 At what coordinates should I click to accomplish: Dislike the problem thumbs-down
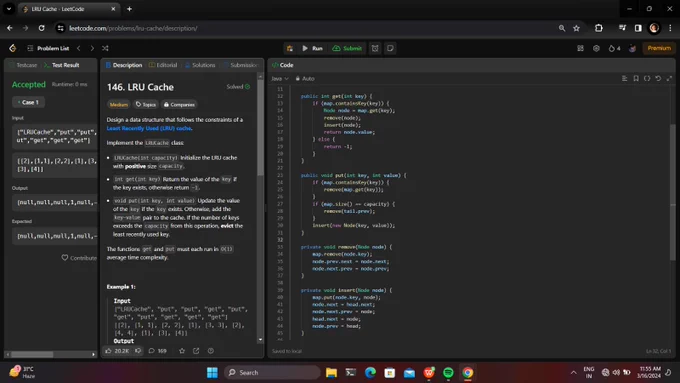click(138, 350)
